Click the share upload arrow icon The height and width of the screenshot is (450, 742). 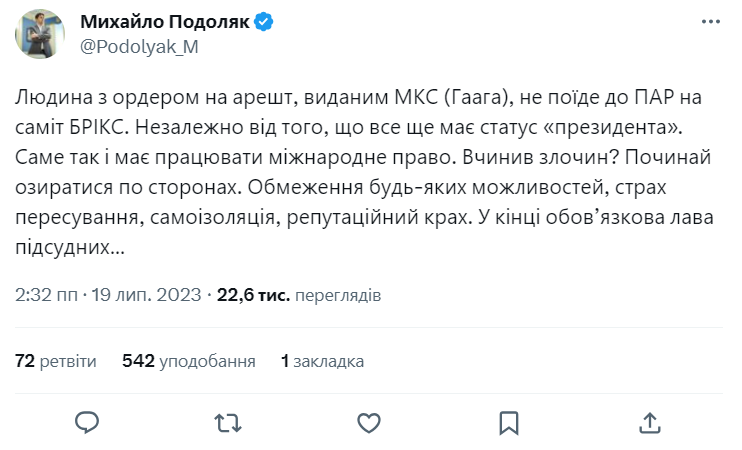pyautogui.click(x=649, y=422)
